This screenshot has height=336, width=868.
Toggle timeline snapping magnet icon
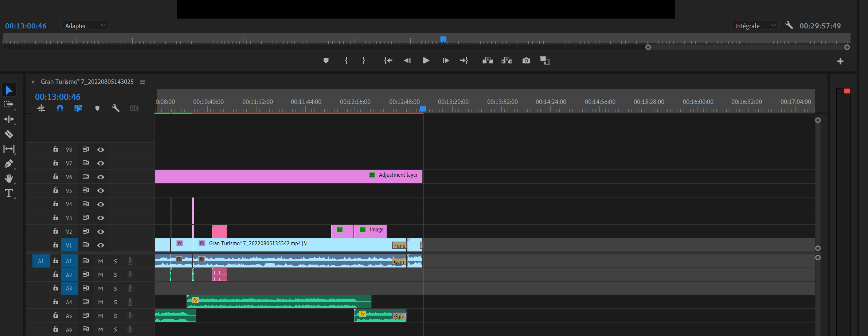(x=60, y=108)
